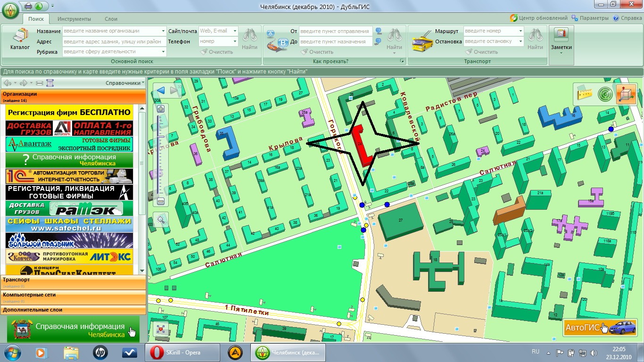Open the Справочники dropdown menu

125,83
